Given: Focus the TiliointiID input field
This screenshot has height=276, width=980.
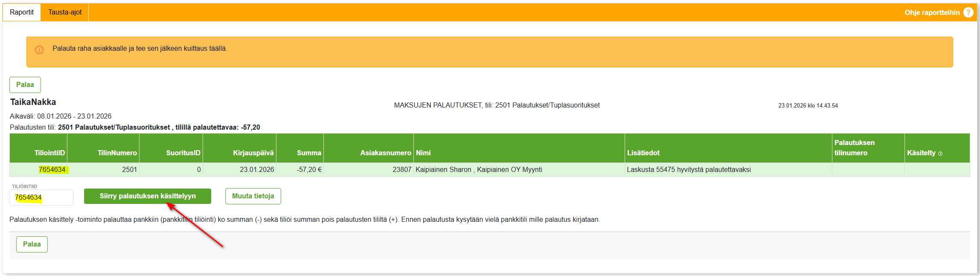Looking at the screenshot, I should pos(41,198).
